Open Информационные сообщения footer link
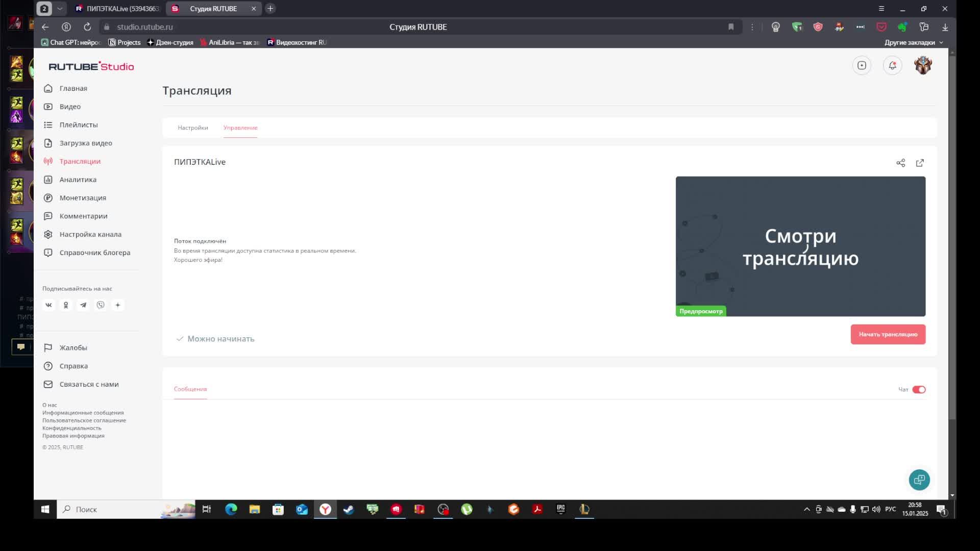 [x=83, y=413]
